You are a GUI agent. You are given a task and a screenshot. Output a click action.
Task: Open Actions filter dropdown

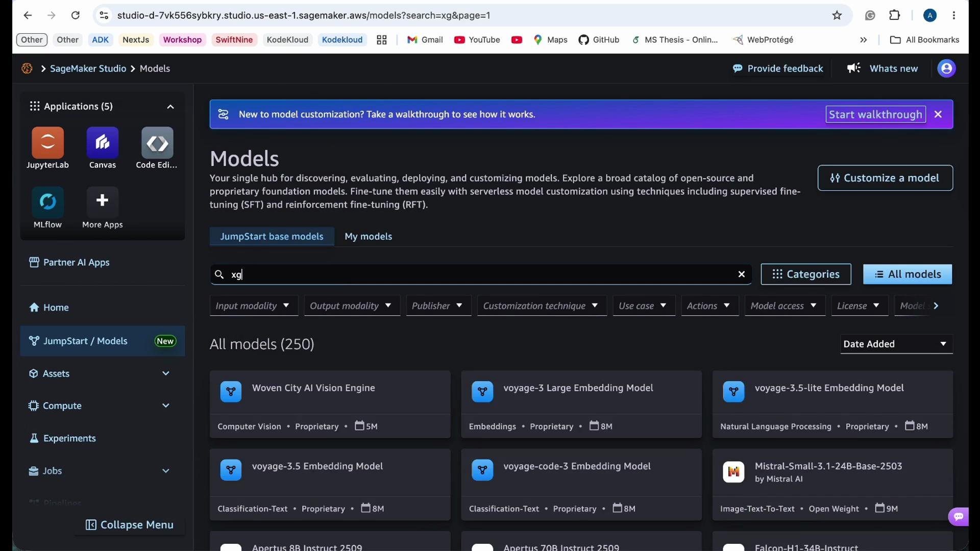[710, 306]
